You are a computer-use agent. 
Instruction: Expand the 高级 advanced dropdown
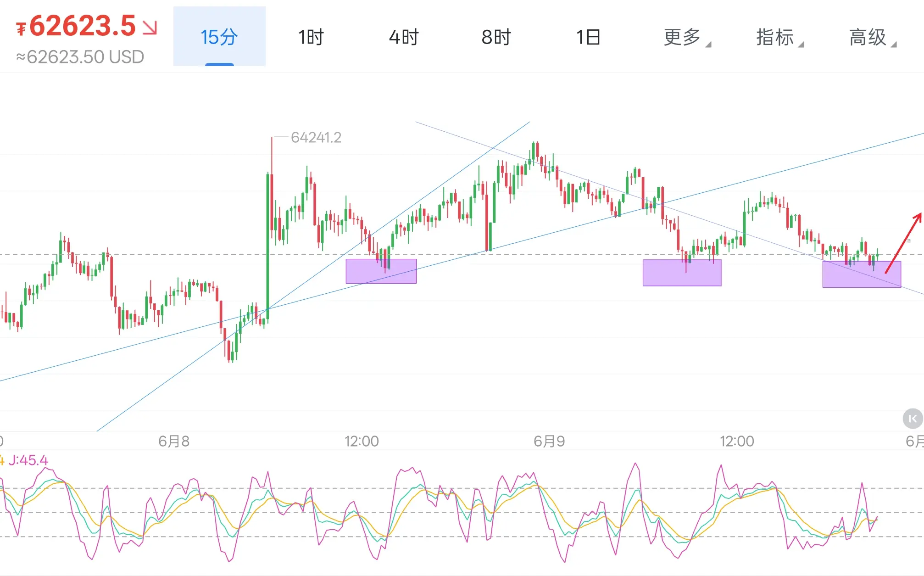tap(873, 37)
